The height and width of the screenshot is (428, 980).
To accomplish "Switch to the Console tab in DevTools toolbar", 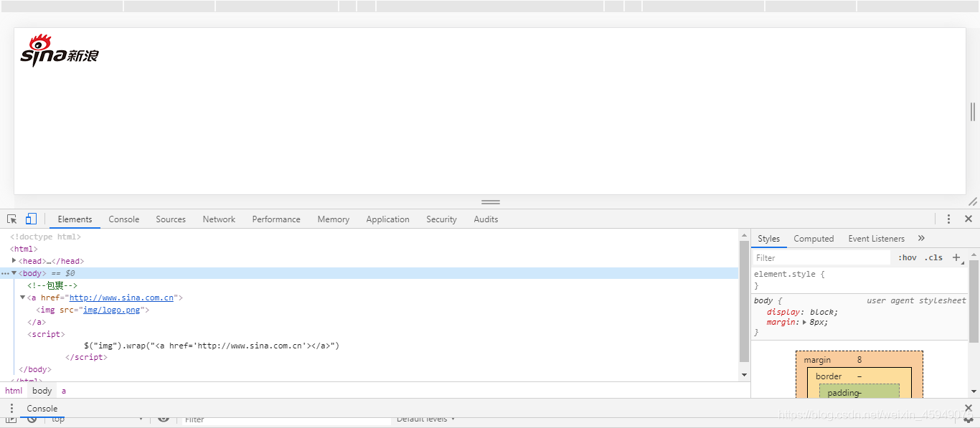I will pos(124,219).
